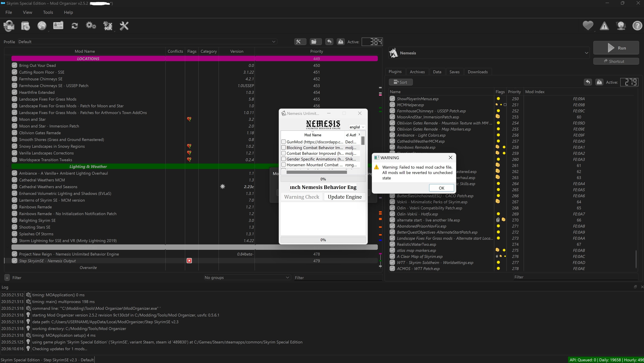Switch to the Downloads tab
The image size is (644, 363).
pos(477,72)
